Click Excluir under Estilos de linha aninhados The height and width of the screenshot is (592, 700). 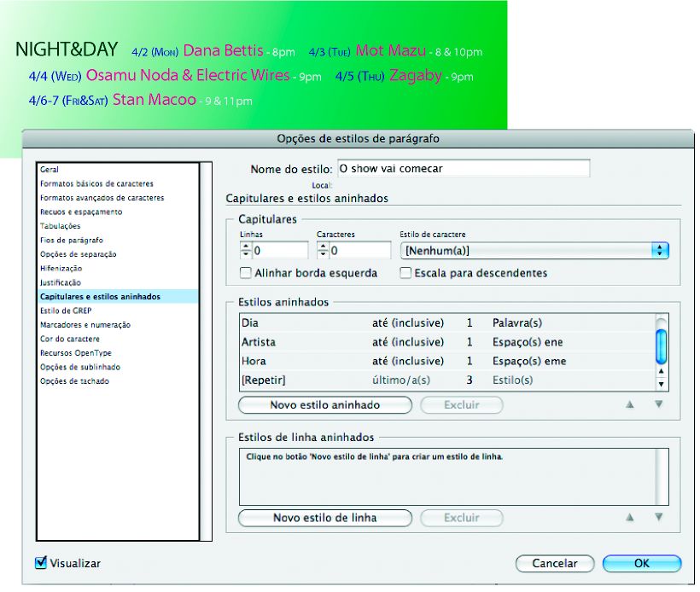pyautogui.click(x=462, y=518)
